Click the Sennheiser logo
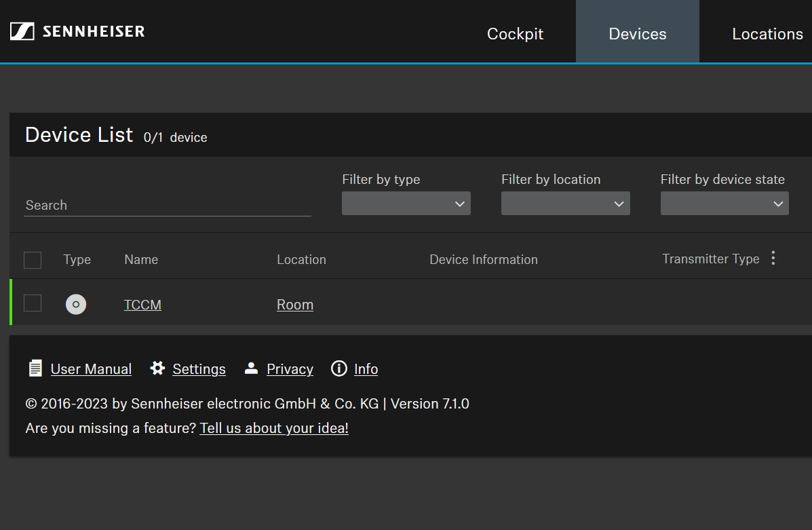 pyautogui.click(x=77, y=31)
